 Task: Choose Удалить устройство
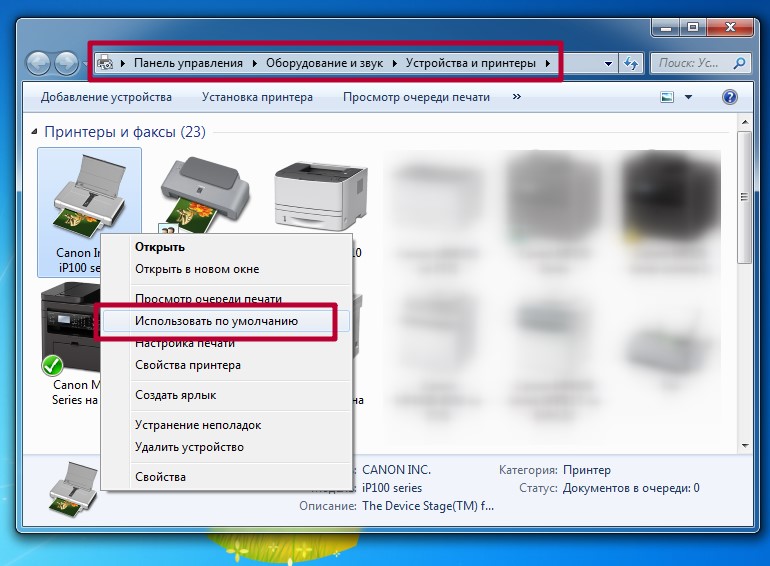coord(226,447)
